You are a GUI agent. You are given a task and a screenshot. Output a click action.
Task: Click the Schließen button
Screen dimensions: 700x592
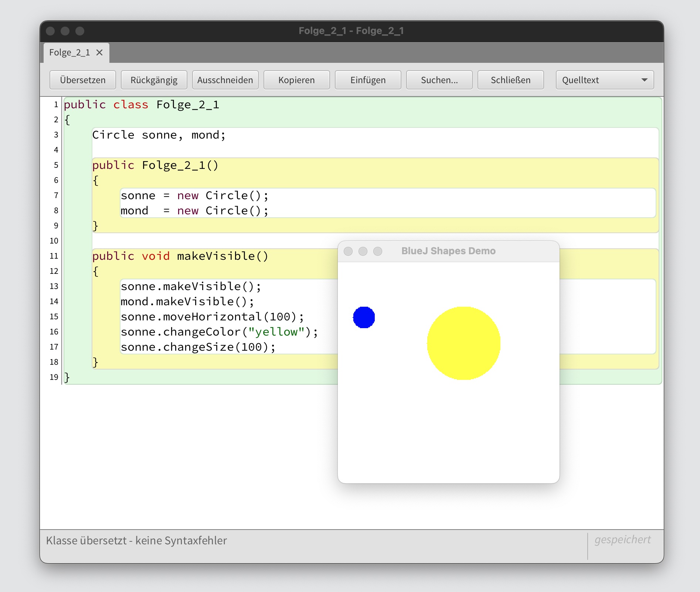pos(510,80)
